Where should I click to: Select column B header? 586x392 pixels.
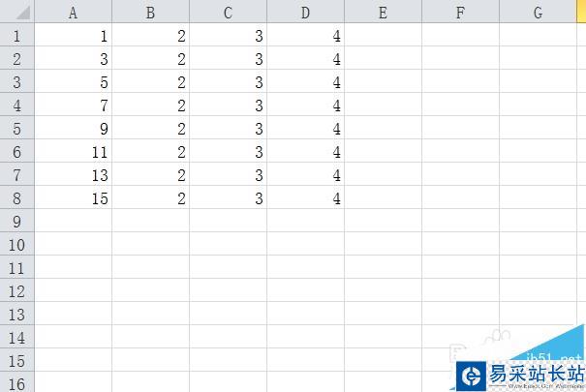150,13
